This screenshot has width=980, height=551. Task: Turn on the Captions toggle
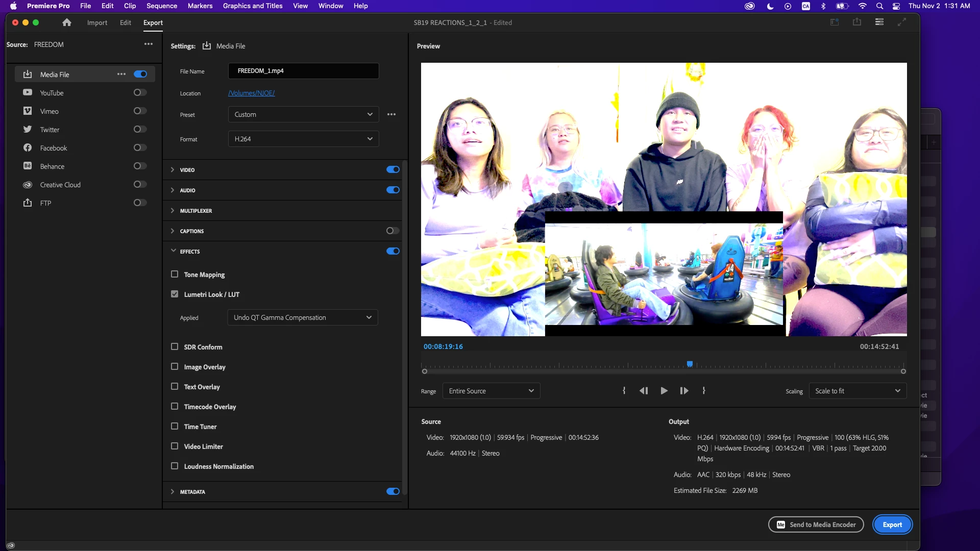click(393, 231)
